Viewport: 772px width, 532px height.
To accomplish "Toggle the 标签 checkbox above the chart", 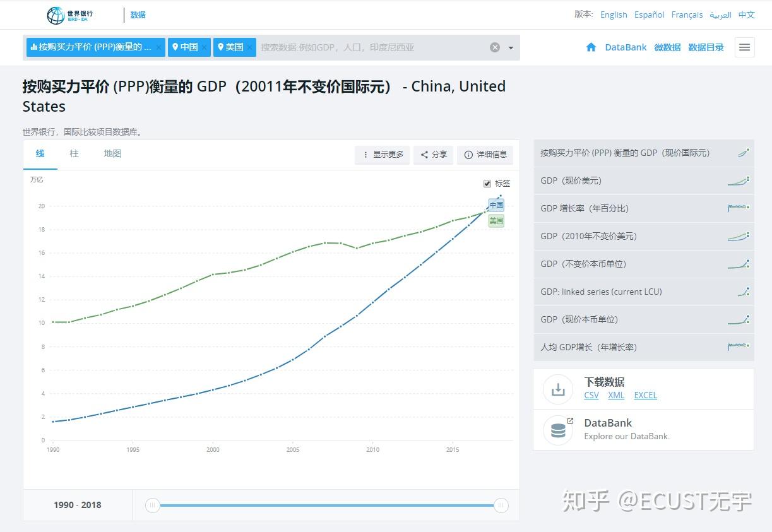I will coord(487,183).
